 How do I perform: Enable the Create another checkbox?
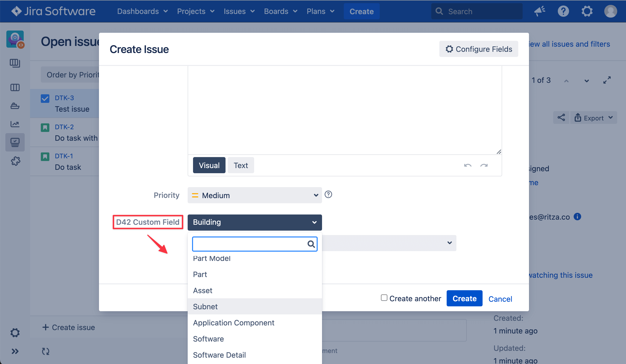[384, 298]
